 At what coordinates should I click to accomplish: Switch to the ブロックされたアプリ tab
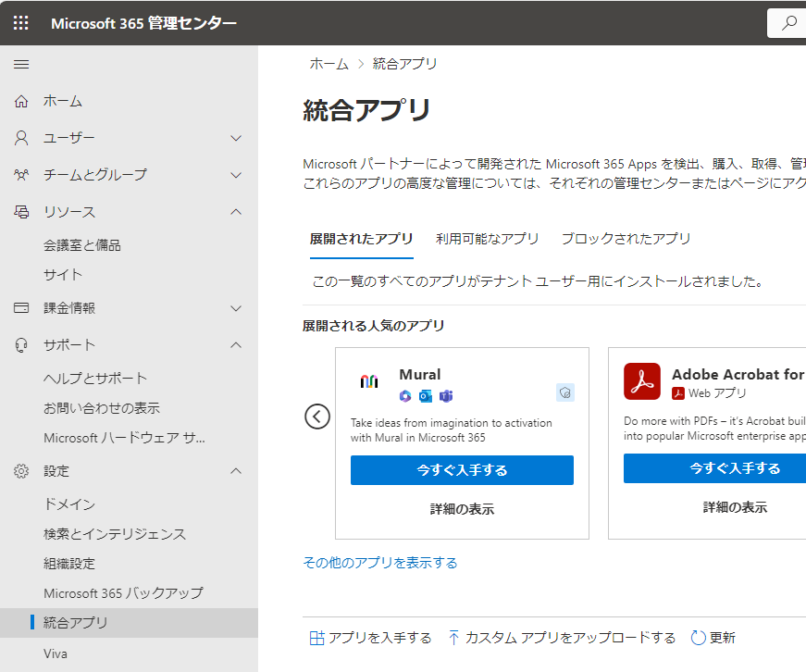(x=626, y=239)
